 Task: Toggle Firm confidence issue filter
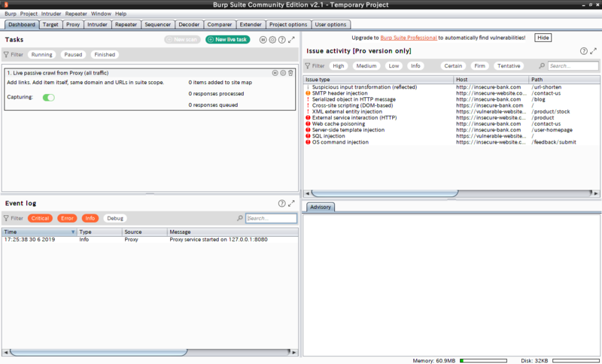click(x=479, y=66)
